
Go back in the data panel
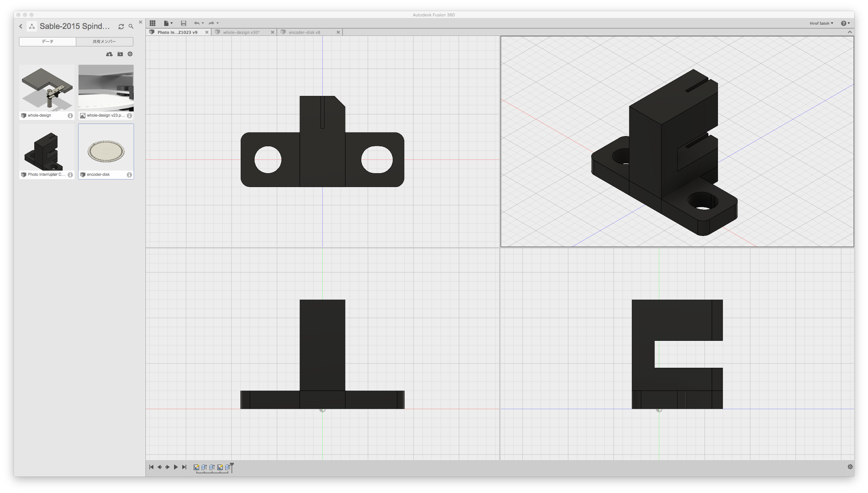21,26
